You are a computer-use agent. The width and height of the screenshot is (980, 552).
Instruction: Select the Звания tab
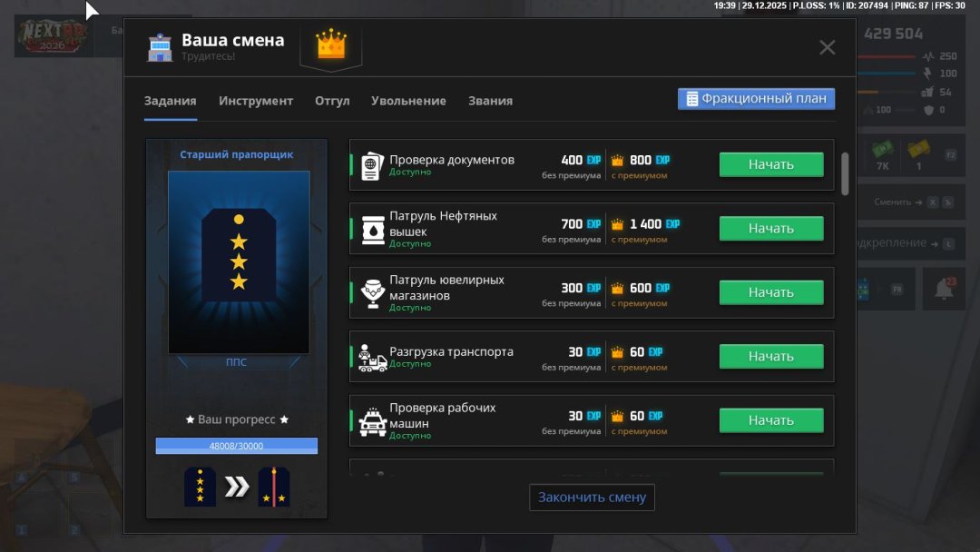[490, 101]
